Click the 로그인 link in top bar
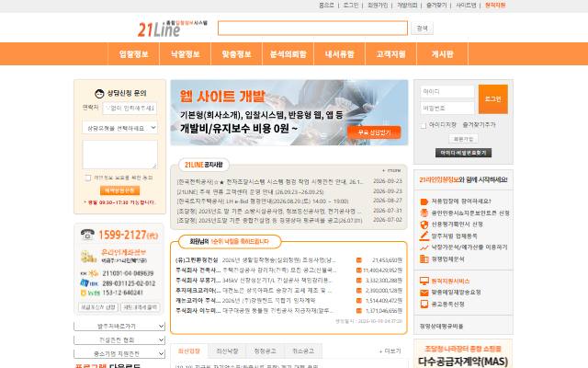Image resolution: width=588 pixels, height=368 pixels. 351,6
